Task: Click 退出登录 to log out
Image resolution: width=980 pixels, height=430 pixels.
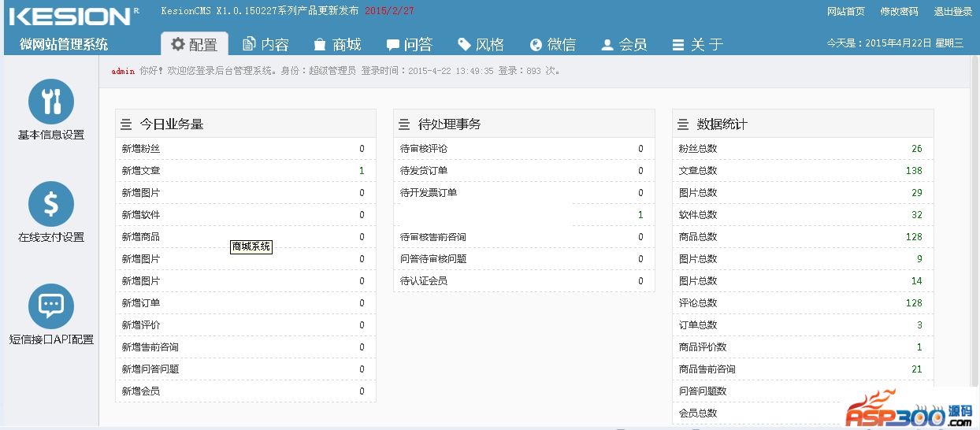Action: click(952, 12)
